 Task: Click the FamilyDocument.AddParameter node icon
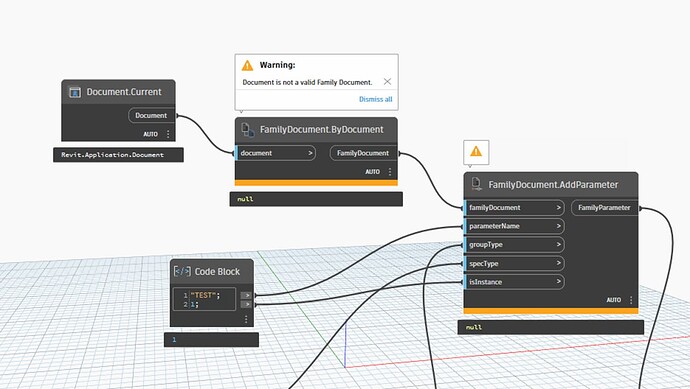(x=476, y=184)
